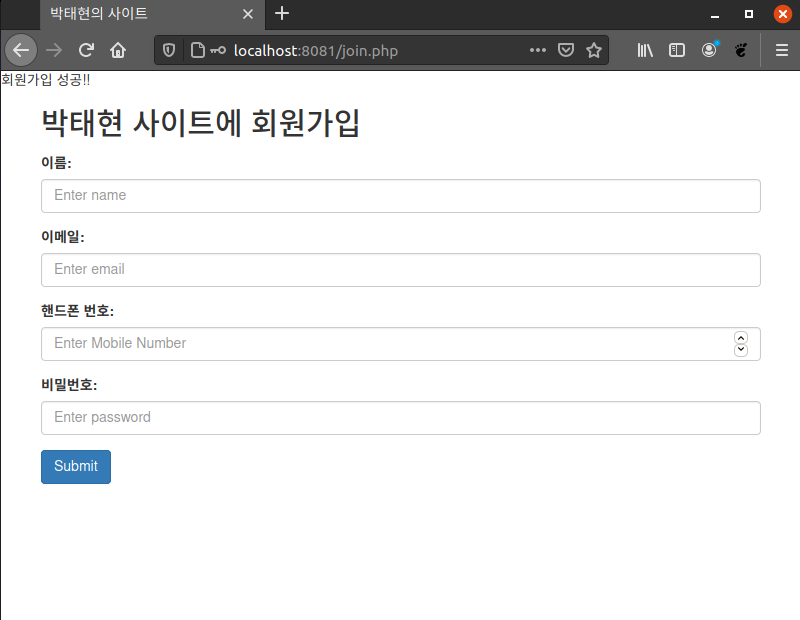Click the 박태현 사이트에 회원가입 heading
The image size is (800, 620).
click(x=201, y=123)
